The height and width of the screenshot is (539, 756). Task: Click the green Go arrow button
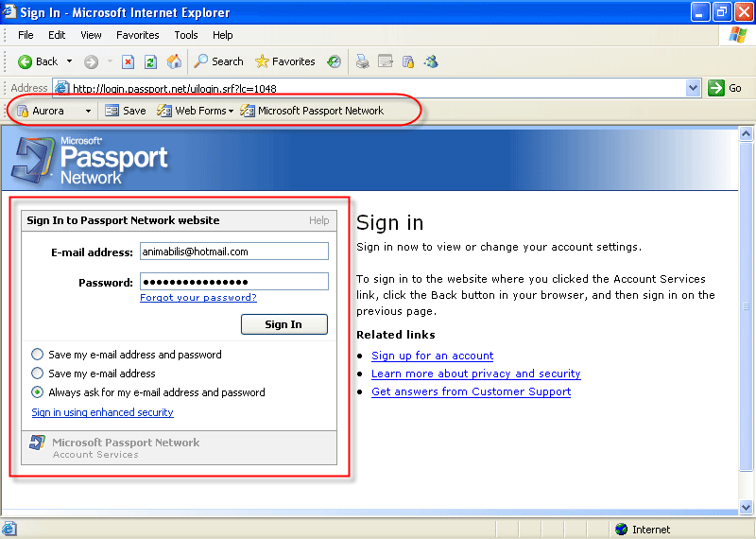[x=716, y=88]
